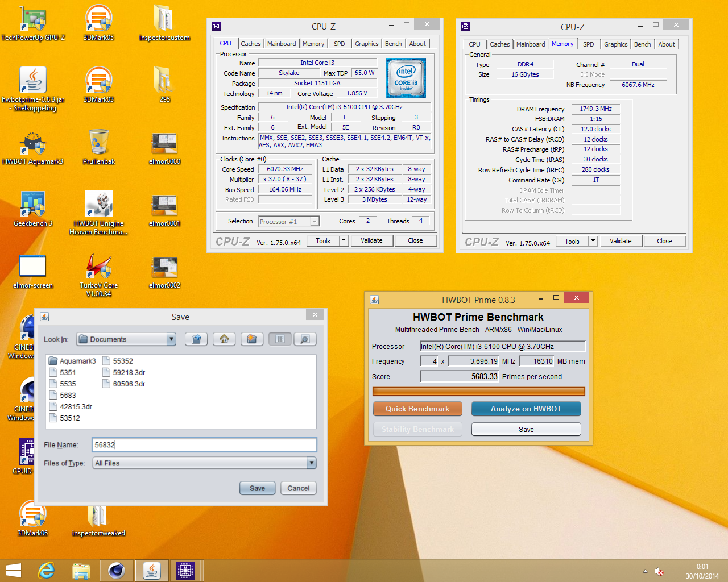Open Internet Explorer from taskbar
Image resolution: width=728 pixels, height=582 pixels.
click(x=46, y=571)
